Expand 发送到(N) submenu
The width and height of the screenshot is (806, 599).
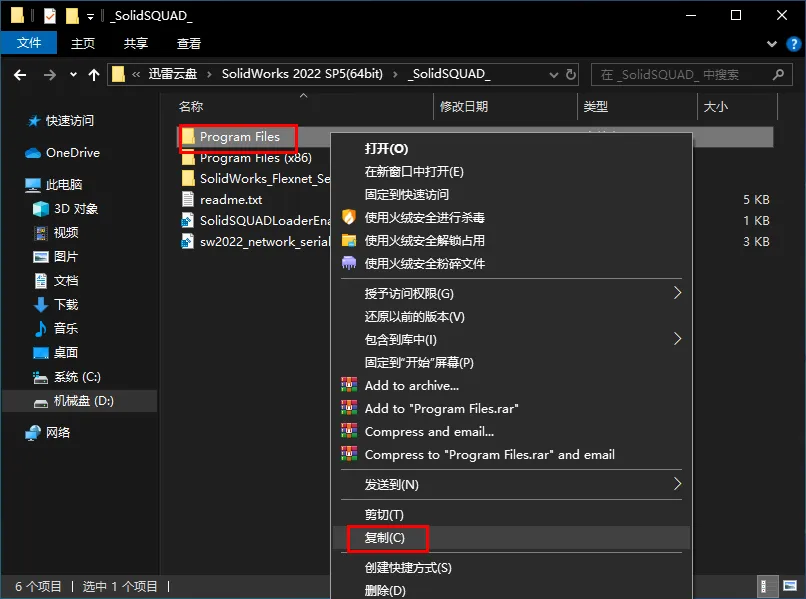[512, 485]
